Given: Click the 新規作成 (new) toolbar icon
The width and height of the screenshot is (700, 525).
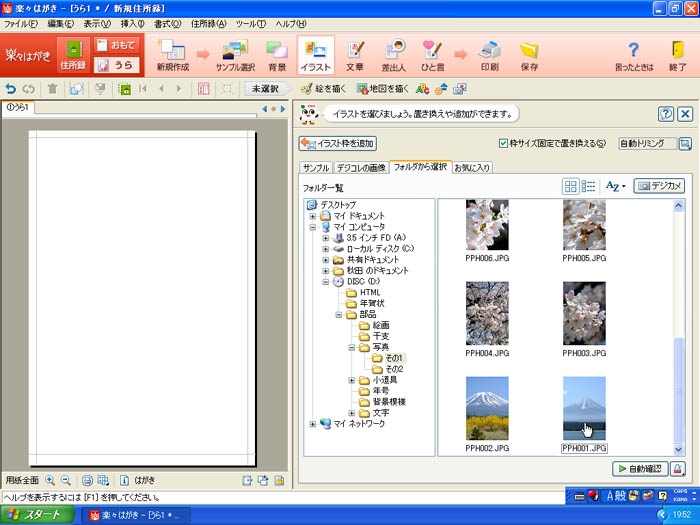Looking at the screenshot, I should click(x=171, y=54).
